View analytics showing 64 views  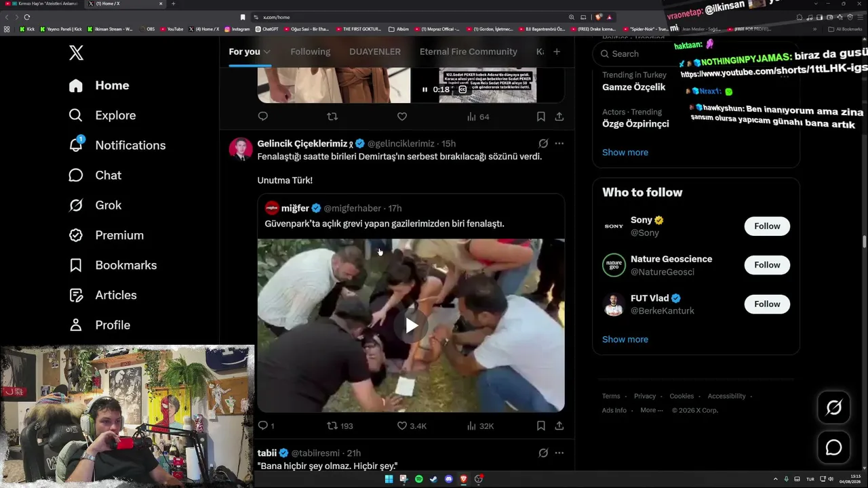tap(478, 117)
